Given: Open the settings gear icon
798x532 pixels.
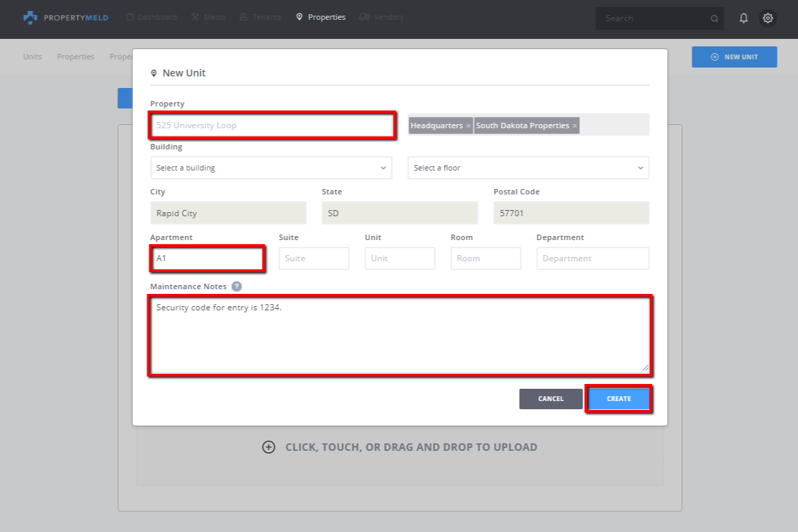Looking at the screenshot, I should (x=768, y=18).
